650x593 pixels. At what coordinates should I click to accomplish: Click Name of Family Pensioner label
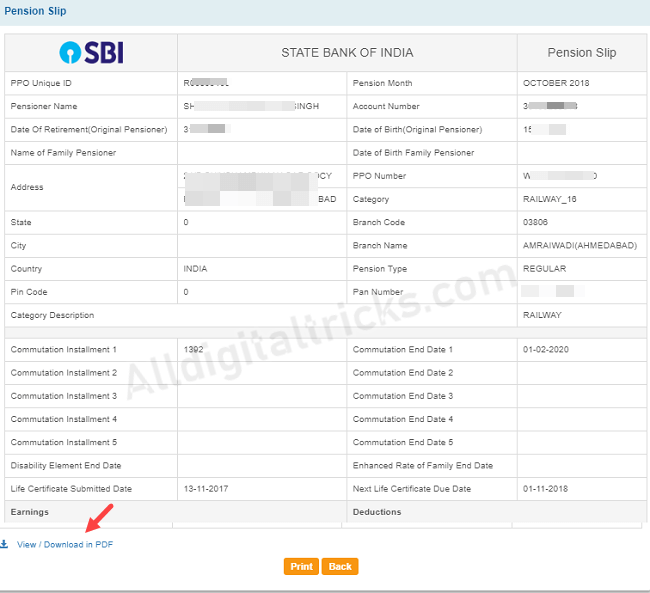tap(63, 153)
